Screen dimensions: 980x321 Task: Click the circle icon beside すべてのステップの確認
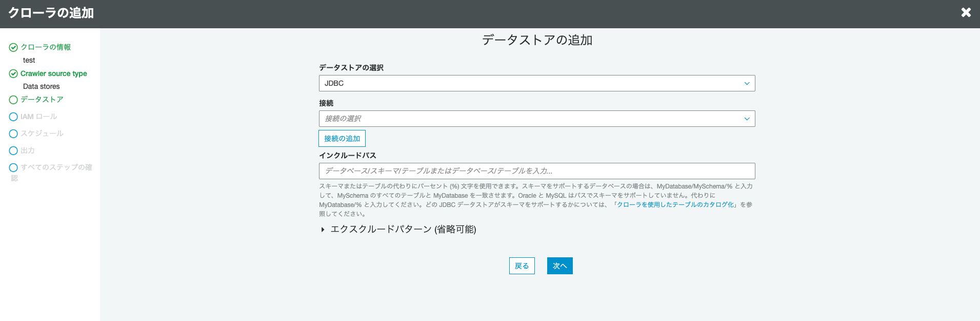[x=13, y=167]
